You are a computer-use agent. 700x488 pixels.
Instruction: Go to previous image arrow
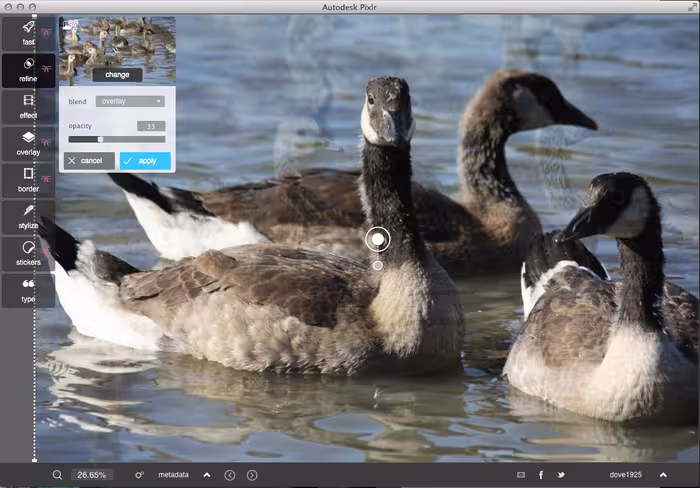[x=229, y=475]
